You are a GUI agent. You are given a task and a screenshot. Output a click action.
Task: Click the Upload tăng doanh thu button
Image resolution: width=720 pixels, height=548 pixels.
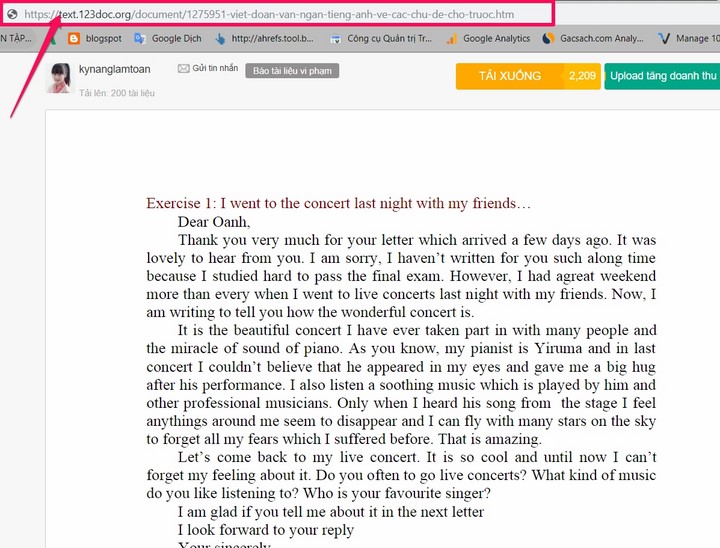(x=662, y=76)
